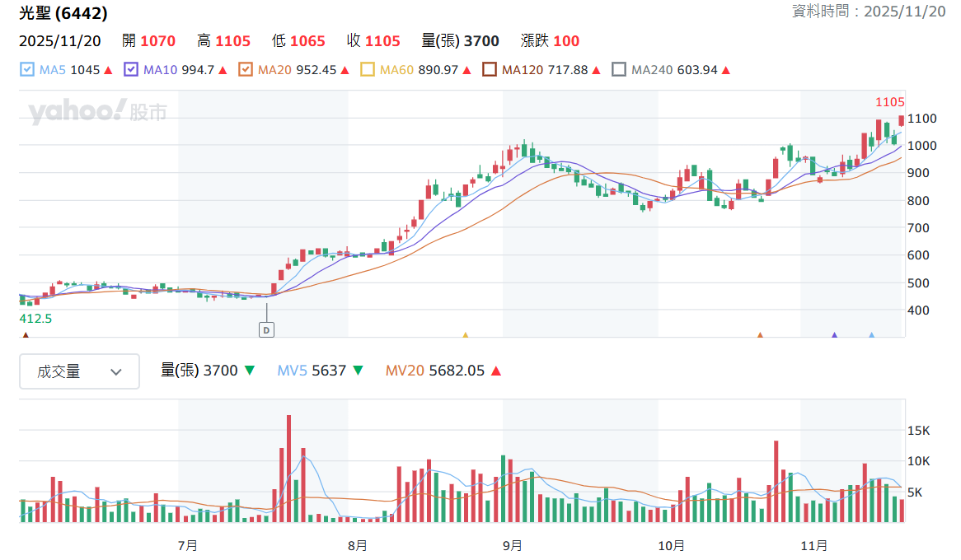The width and height of the screenshot is (961, 560).
Task: Click the tallest red volume bar in July
Action: (x=288, y=469)
